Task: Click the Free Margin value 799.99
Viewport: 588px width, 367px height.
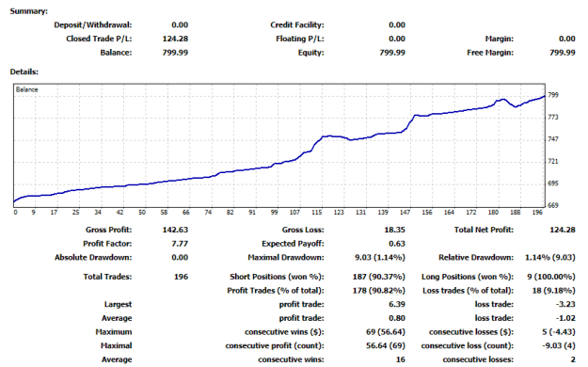Action: (562, 53)
